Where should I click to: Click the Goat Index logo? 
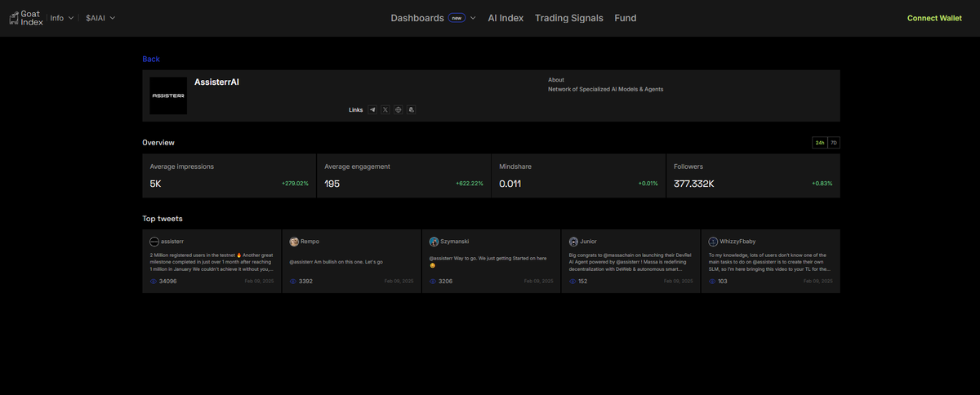(x=26, y=18)
